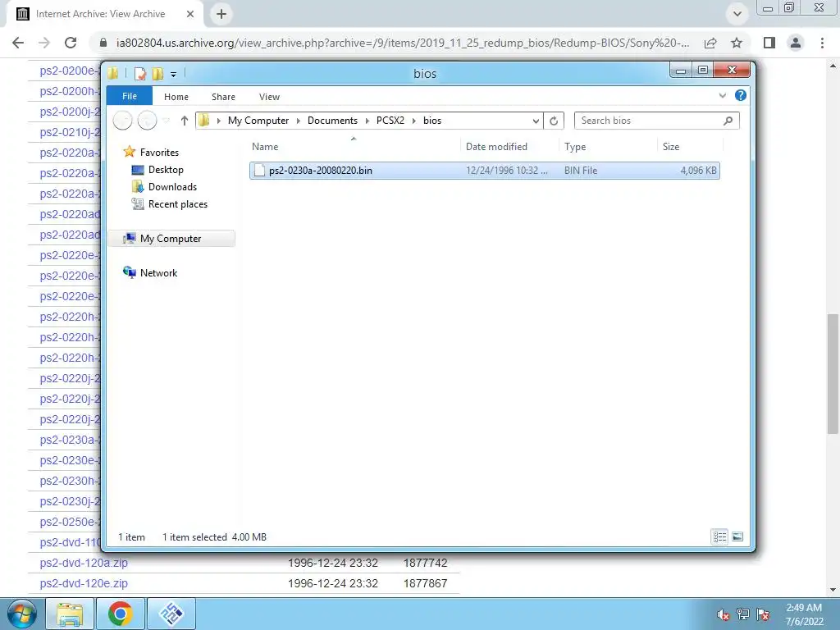Go up one folder level
The width and height of the screenshot is (840, 630).
click(185, 121)
